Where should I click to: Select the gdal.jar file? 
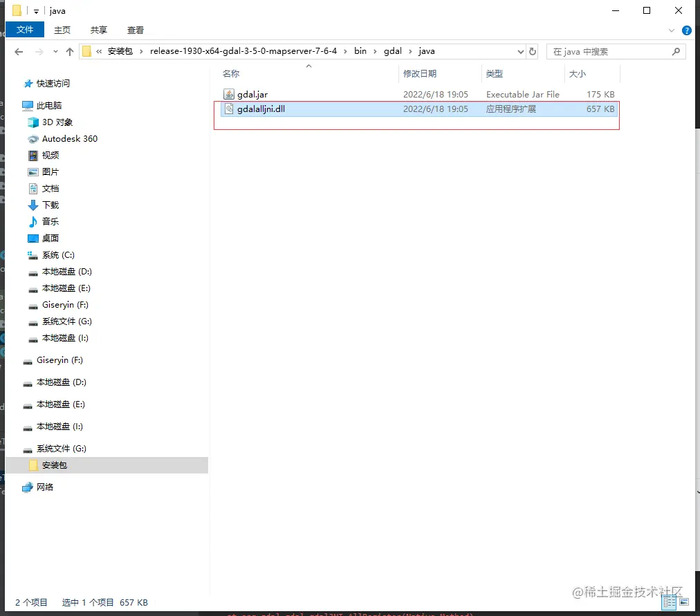(x=418, y=95)
